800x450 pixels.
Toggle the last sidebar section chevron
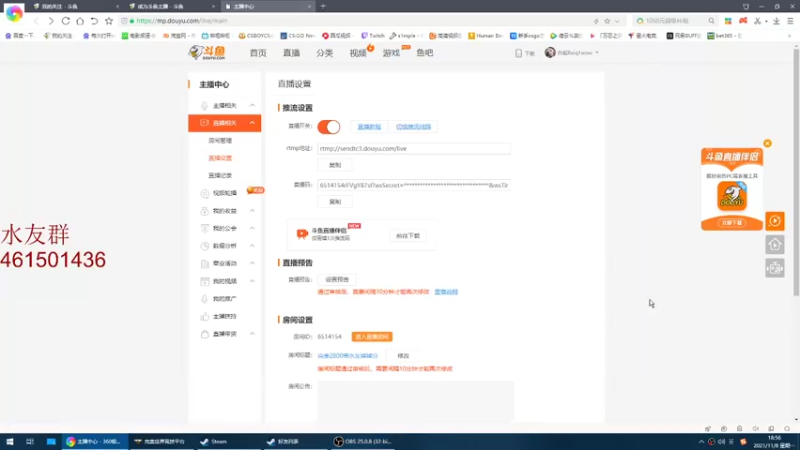coord(252,334)
